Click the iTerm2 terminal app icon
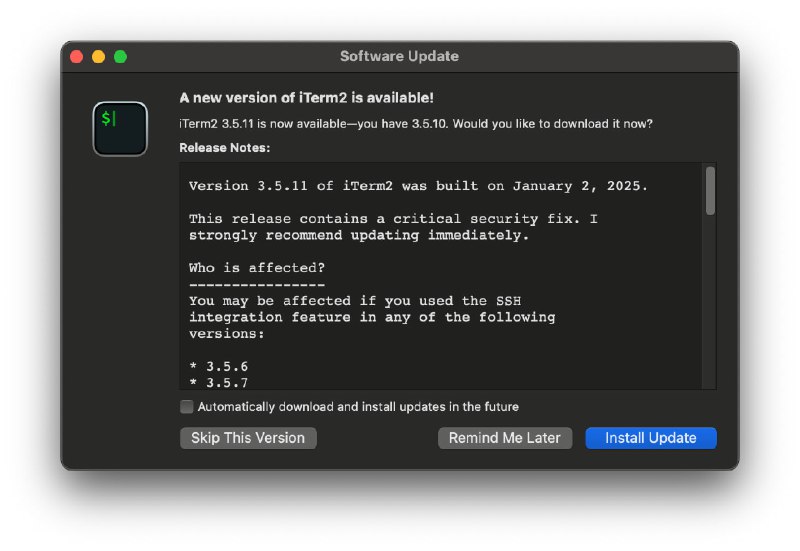The width and height of the screenshot is (800, 551). 120,128
